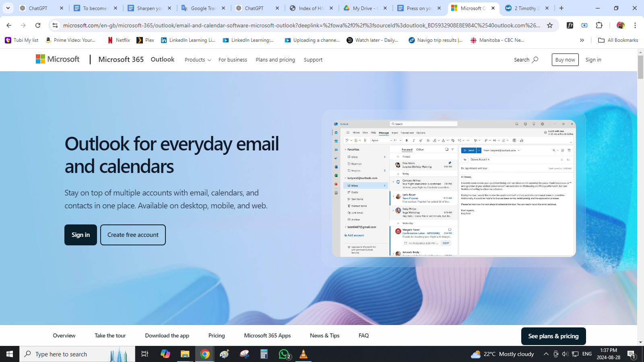Expand the Products dropdown menu
Image resolution: width=644 pixels, height=362 pixels.
[198, 60]
